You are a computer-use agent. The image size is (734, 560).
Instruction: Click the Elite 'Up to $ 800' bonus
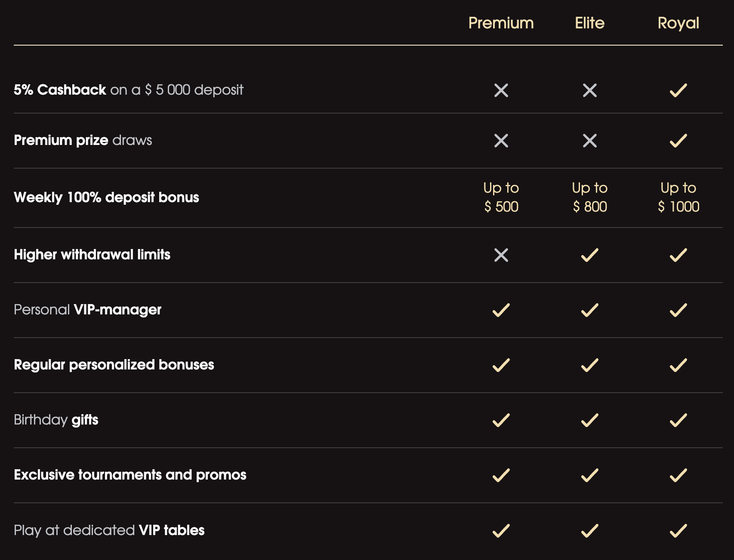pyautogui.click(x=589, y=197)
